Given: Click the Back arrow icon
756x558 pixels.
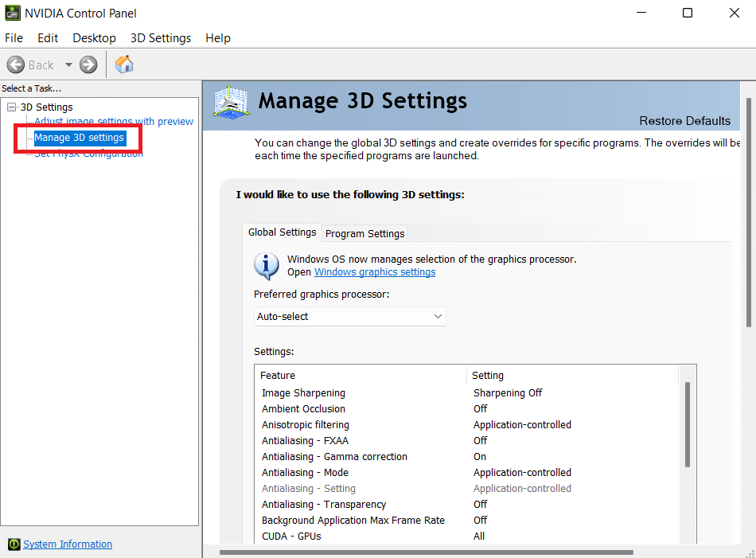Looking at the screenshot, I should point(16,64).
